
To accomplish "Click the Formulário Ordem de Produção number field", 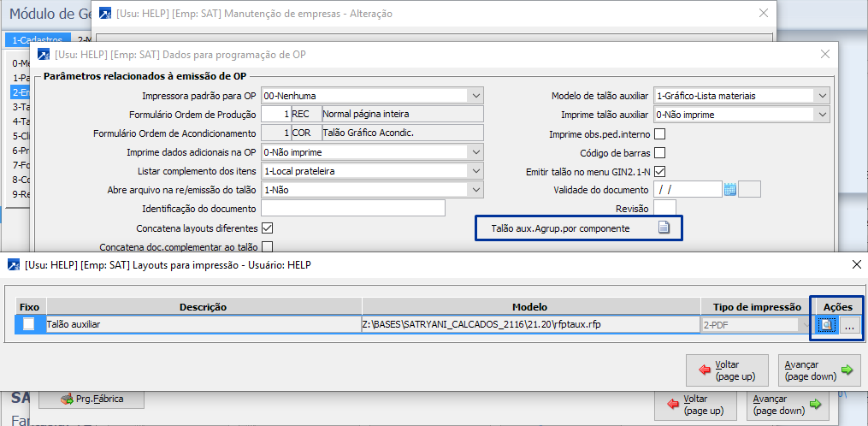I will coord(275,114).
